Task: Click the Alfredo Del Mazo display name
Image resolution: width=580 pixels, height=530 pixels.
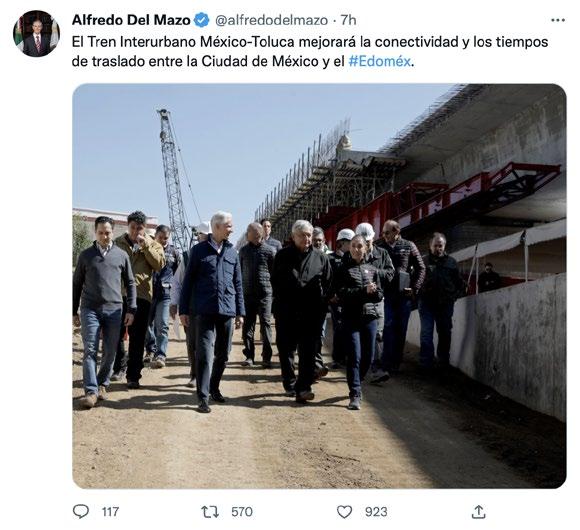Action: coord(131,20)
